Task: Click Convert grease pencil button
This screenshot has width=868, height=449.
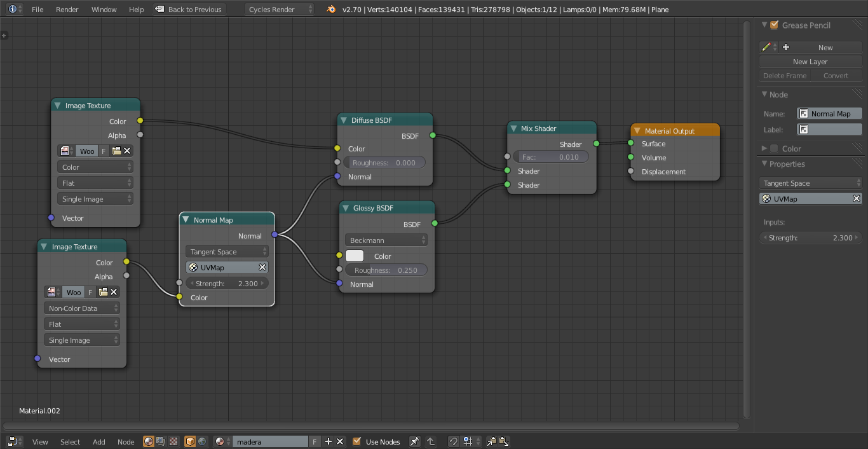Action: point(836,76)
